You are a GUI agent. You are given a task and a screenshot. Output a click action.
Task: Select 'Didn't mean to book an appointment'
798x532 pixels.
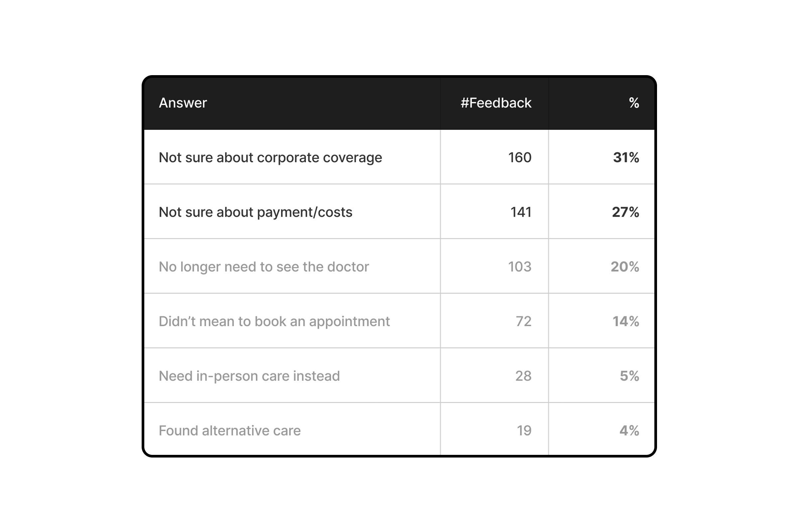coord(274,321)
